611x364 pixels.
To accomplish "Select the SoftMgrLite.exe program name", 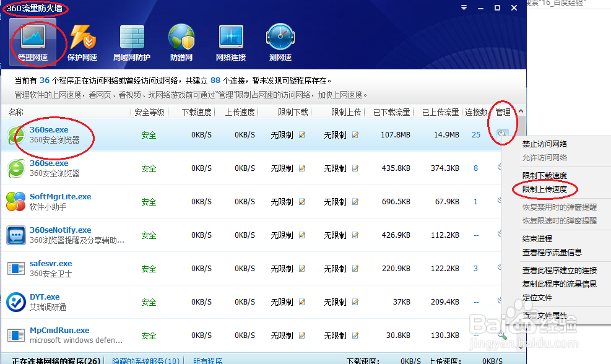I will tap(61, 197).
